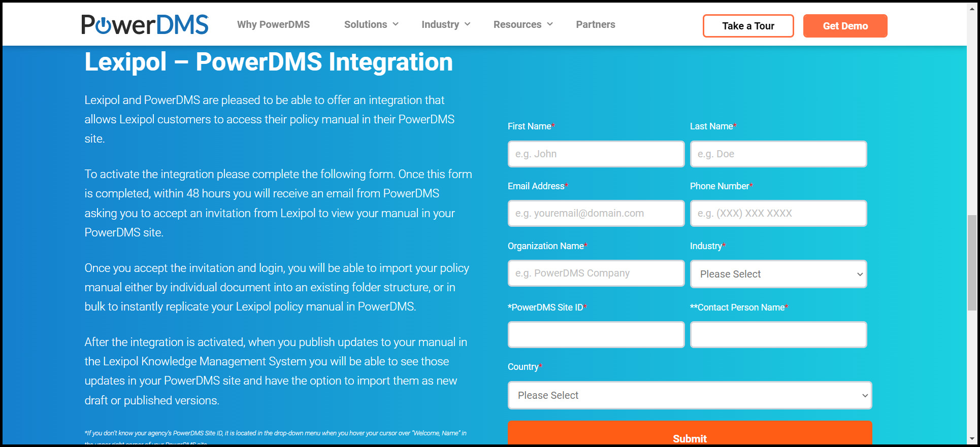This screenshot has width=980, height=447.
Task: Click the scrollbar up arrow
Action: [972, 9]
